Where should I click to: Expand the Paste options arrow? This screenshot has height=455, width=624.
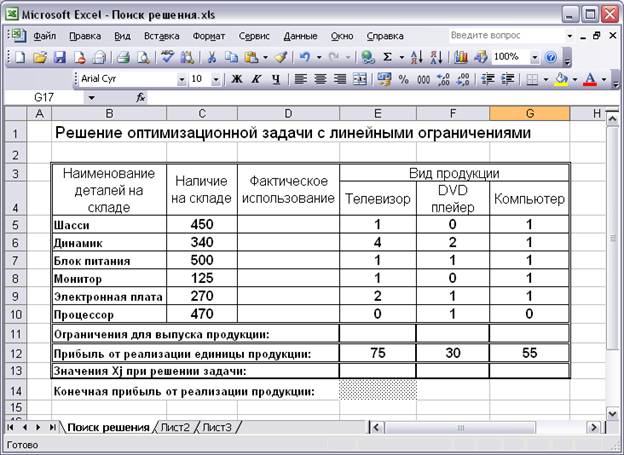pyautogui.click(x=265, y=58)
